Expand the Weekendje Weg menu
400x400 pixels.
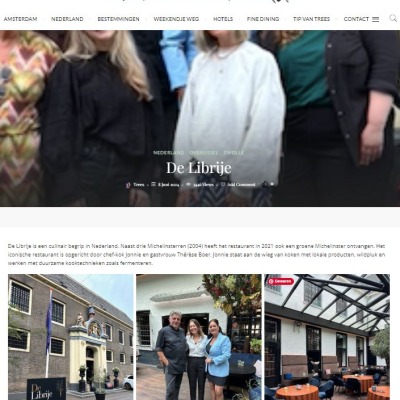tap(176, 19)
